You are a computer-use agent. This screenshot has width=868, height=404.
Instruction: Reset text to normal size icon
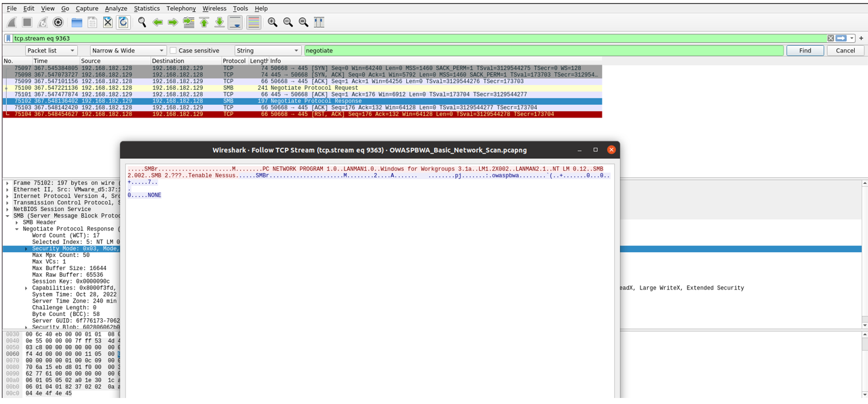tap(304, 22)
